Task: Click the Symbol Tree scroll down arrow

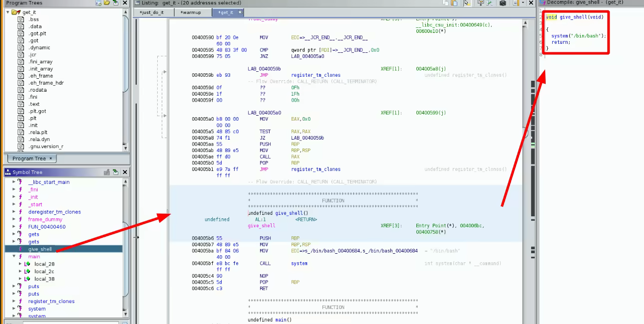Action: pos(125,314)
